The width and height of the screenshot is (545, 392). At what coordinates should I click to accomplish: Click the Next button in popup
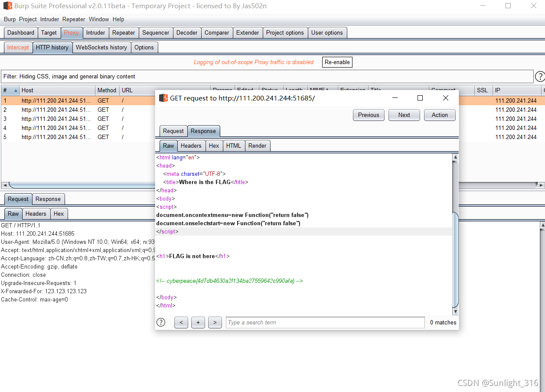click(x=404, y=115)
